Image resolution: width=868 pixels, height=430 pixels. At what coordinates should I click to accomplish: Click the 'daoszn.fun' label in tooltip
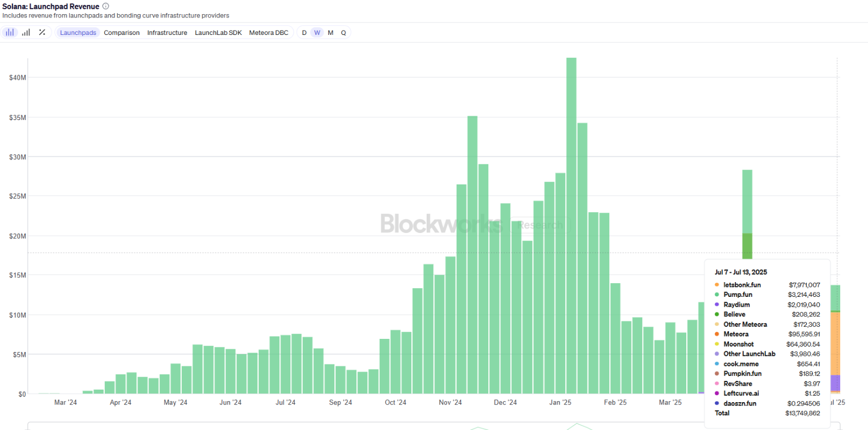pyautogui.click(x=740, y=403)
